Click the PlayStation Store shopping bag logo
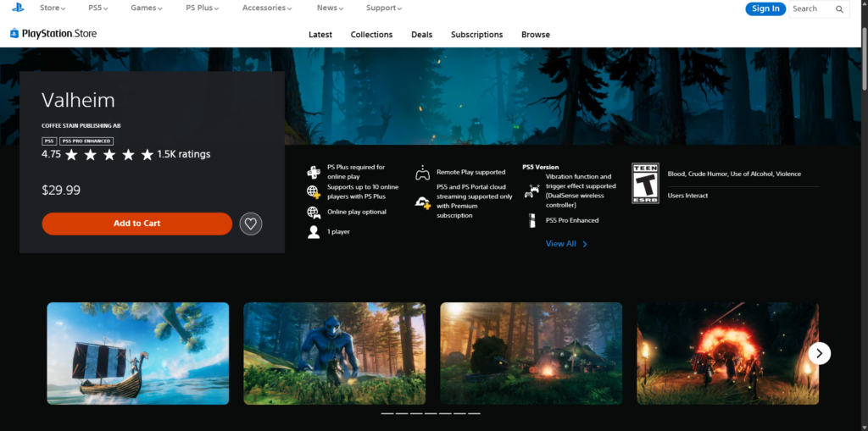The width and height of the screenshot is (868, 431). (x=14, y=33)
